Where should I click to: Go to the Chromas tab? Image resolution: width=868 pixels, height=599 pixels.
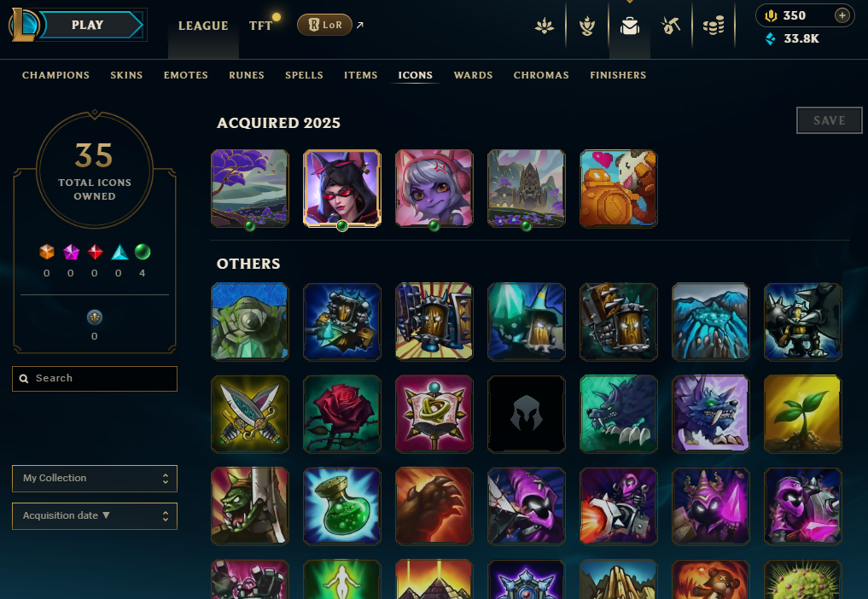tap(541, 75)
